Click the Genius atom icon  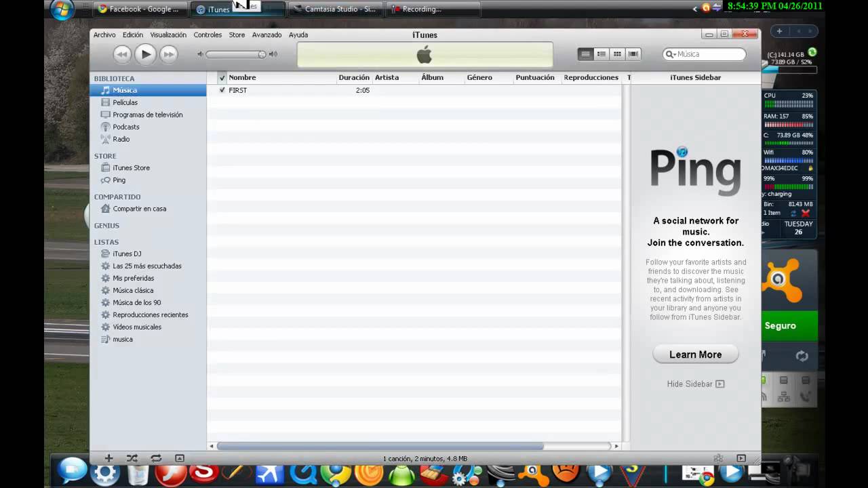[718, 458]
